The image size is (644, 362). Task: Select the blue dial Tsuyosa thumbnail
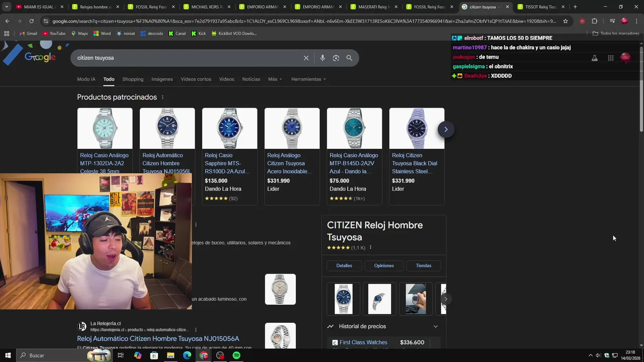(344, 299)
